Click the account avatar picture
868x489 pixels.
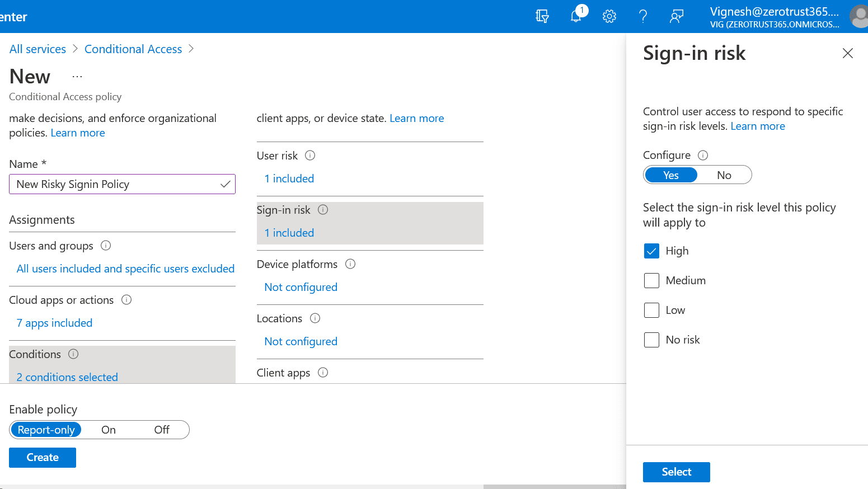tap(859, 16)
